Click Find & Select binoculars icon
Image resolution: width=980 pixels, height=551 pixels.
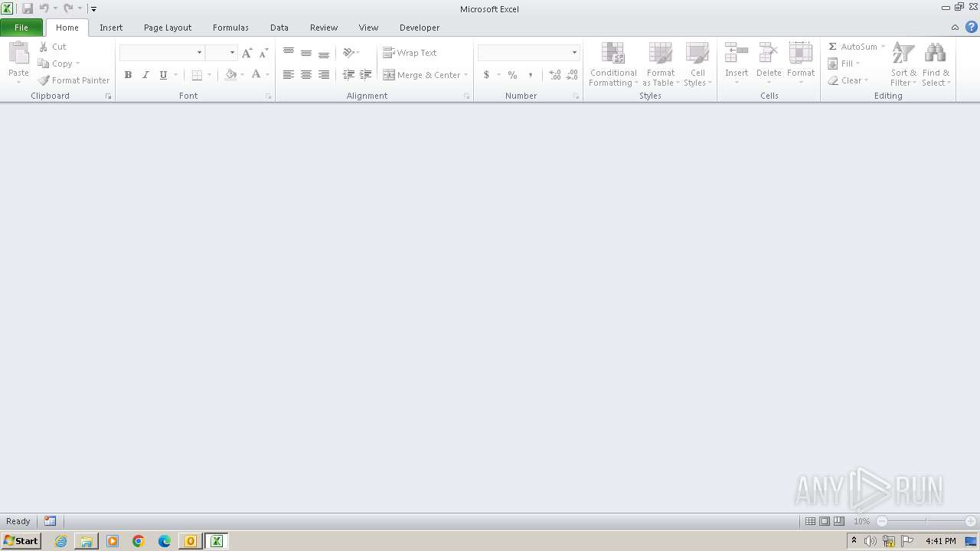click(x=935, y=54)
